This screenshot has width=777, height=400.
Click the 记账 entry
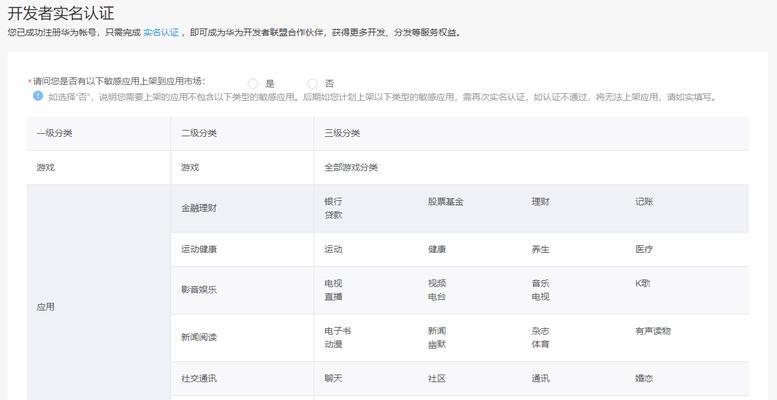644,202
